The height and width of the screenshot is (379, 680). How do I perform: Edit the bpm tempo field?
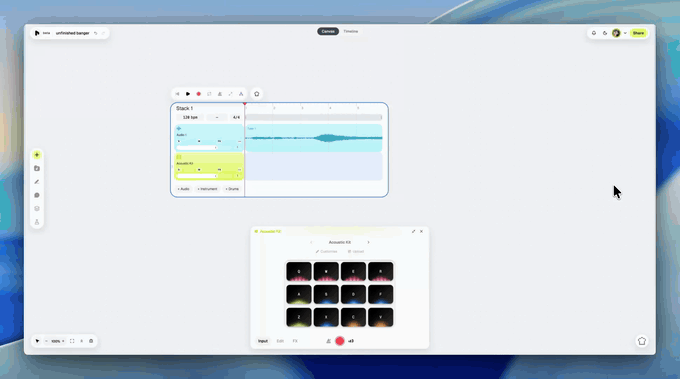(x=190, y=118)
